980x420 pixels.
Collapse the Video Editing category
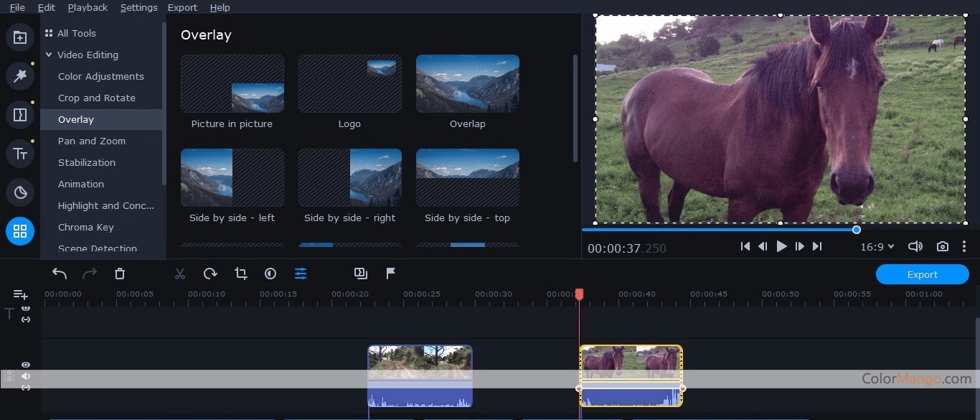(49, 55)
